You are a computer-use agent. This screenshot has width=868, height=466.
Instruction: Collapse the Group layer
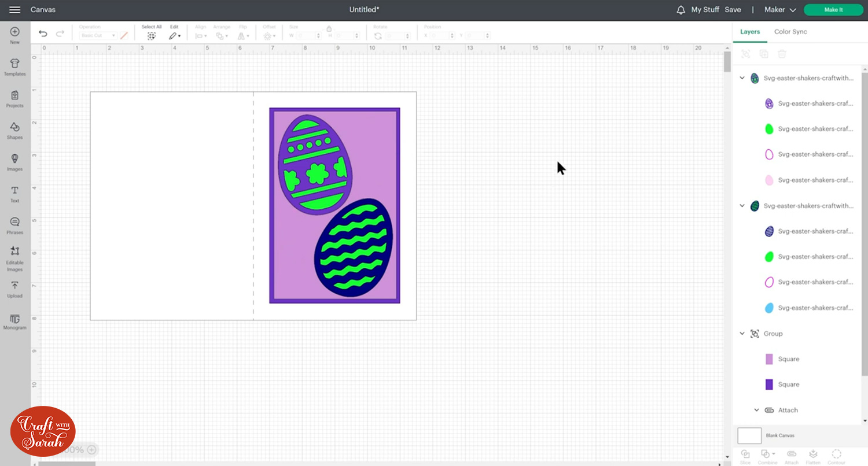coord(742,334)
